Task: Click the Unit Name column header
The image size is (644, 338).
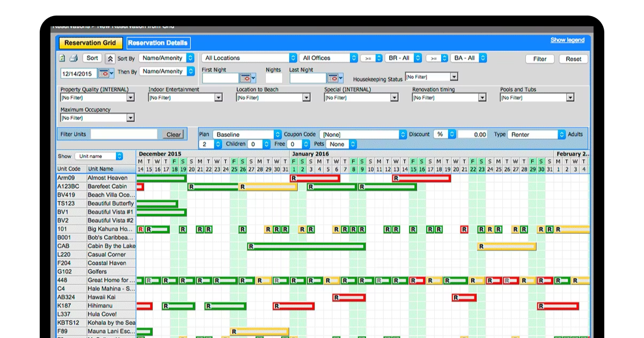Action: 111,169
